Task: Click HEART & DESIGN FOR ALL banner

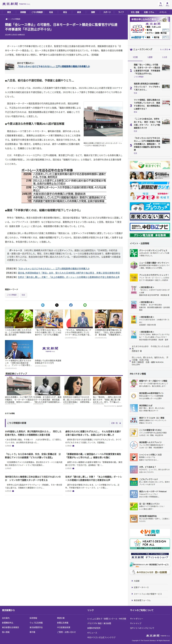Action: click(150, 544)
